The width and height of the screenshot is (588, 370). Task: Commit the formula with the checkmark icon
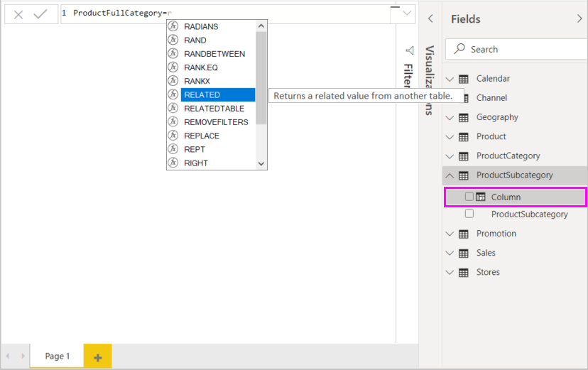[x=40, y=14]
